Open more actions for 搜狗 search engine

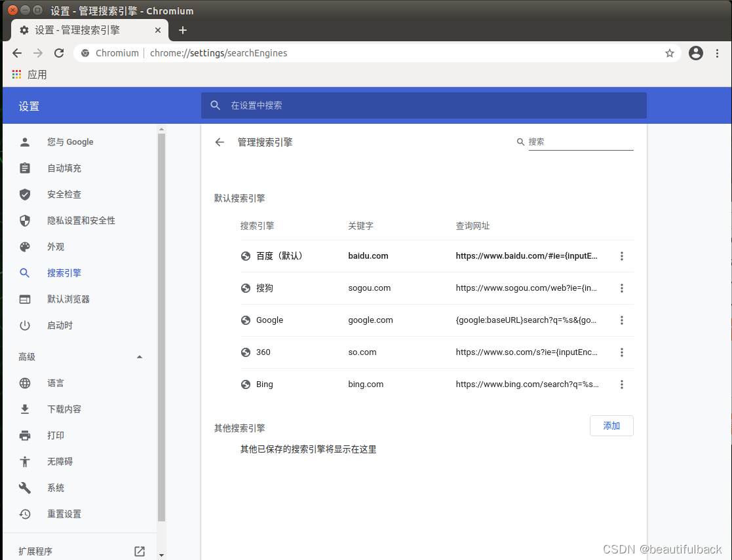(621, 288)
